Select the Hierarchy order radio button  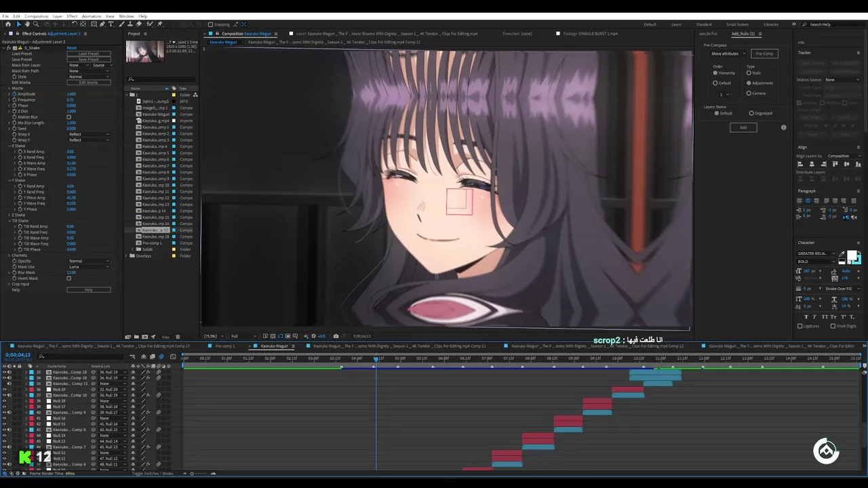point(715,73)
